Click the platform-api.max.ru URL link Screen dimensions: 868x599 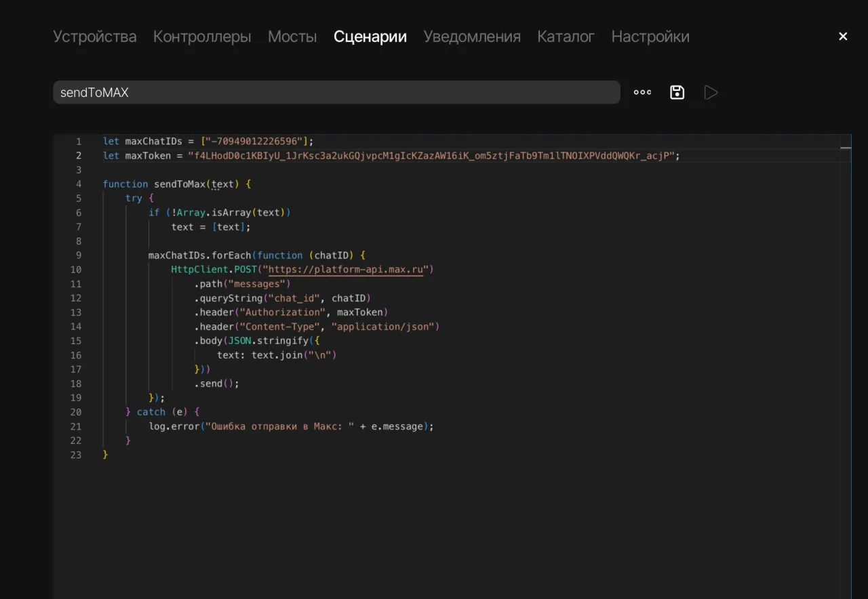346,270
